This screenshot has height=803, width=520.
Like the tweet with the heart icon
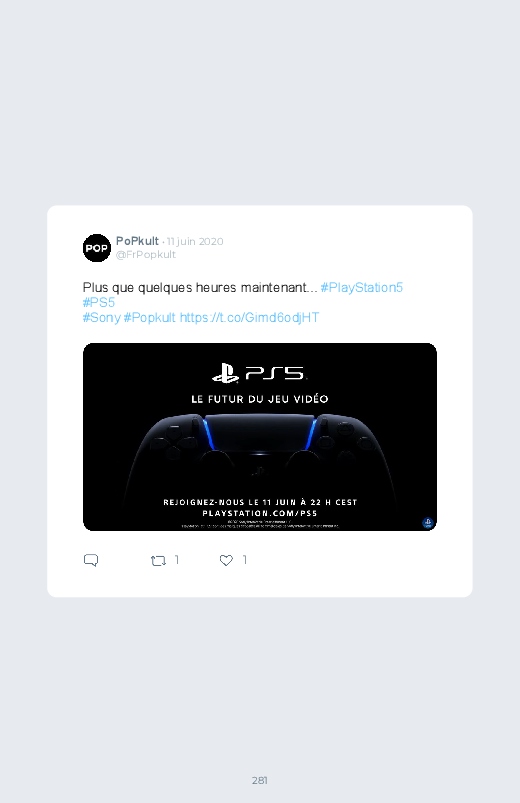[x=226, y=560]
